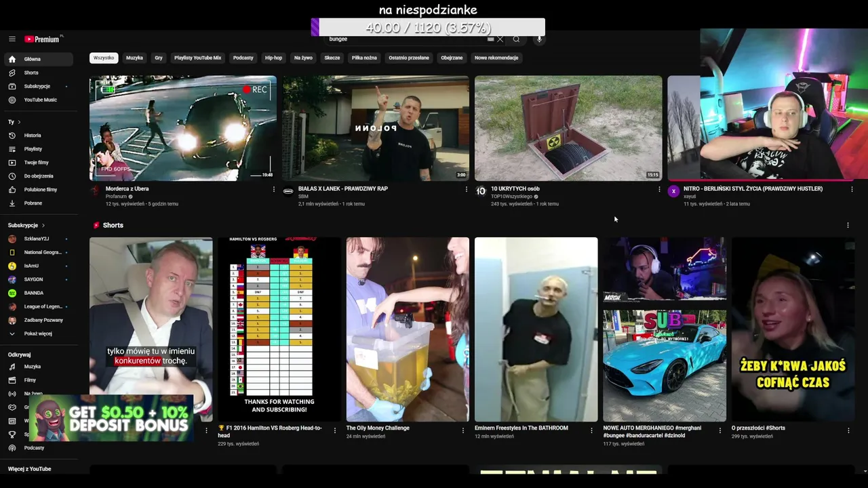The image size is (868, 488).
Task: Open options for 10 UKRYTYCH osób video
Action: pyautogui.click(x=659, y=190)
